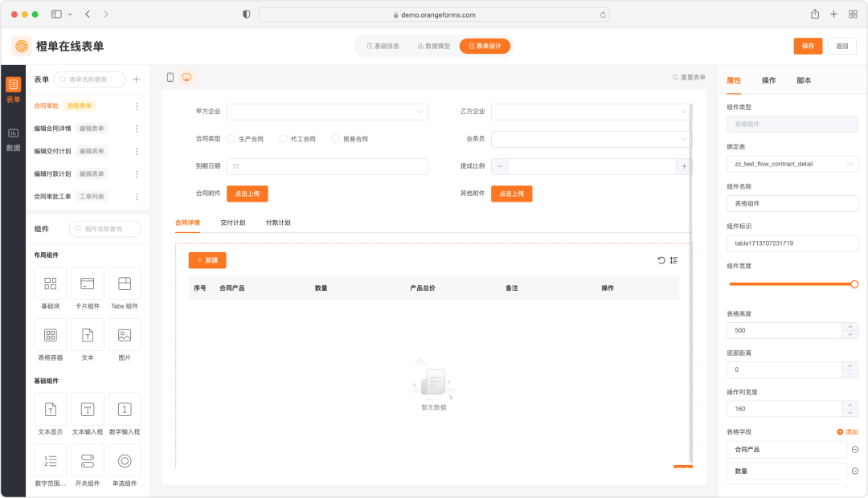Open the browser sidebar menu chevron
The height and width of the screenshot is (498, 868).
pos(70,14)
